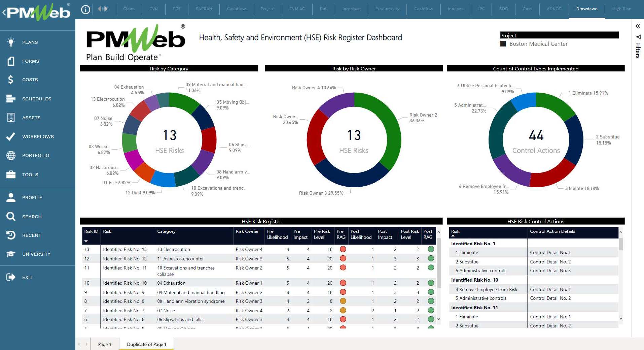Open PMWeb University
Screen dimensions: 644x350
pos(36,254)
